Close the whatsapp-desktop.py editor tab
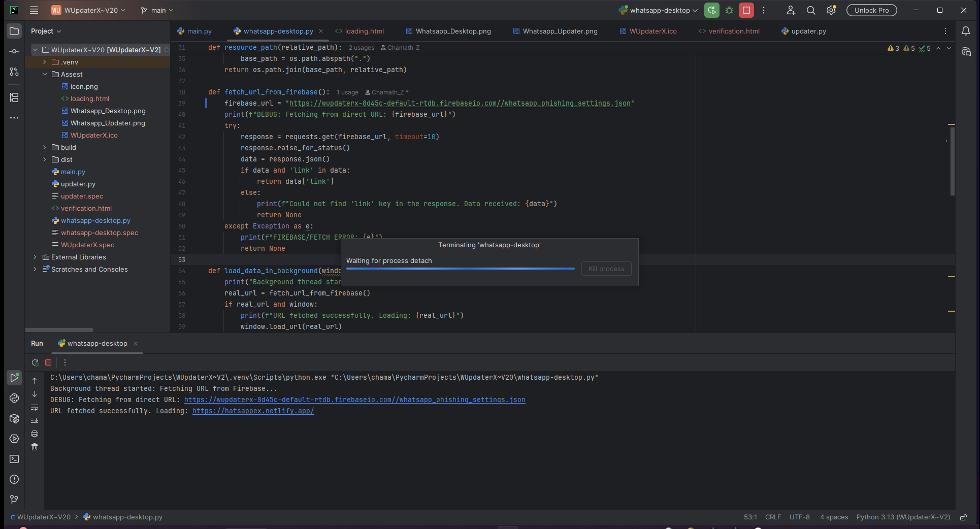The width and height of the screenshot is (980, 529). [321, 31]
